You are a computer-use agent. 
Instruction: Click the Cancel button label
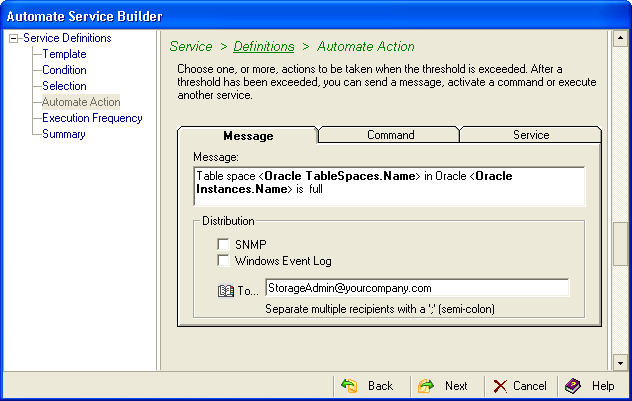[530, 386]
